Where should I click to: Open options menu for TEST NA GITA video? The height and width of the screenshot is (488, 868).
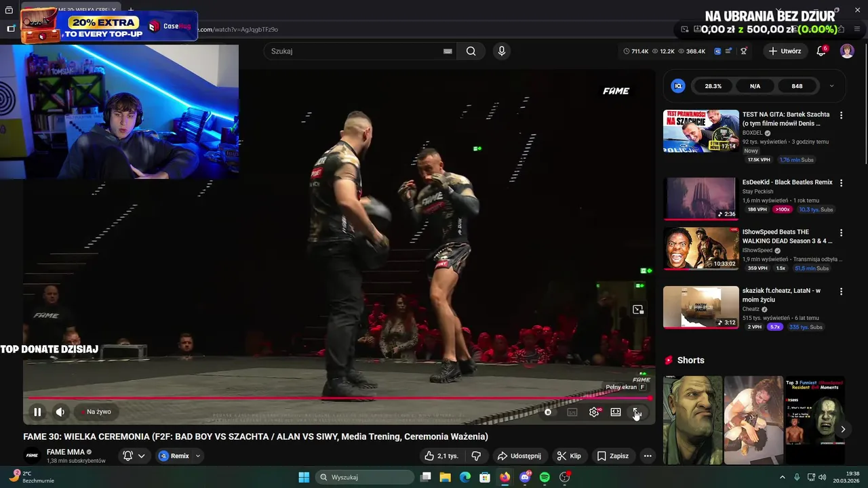[x=841, y=115]
